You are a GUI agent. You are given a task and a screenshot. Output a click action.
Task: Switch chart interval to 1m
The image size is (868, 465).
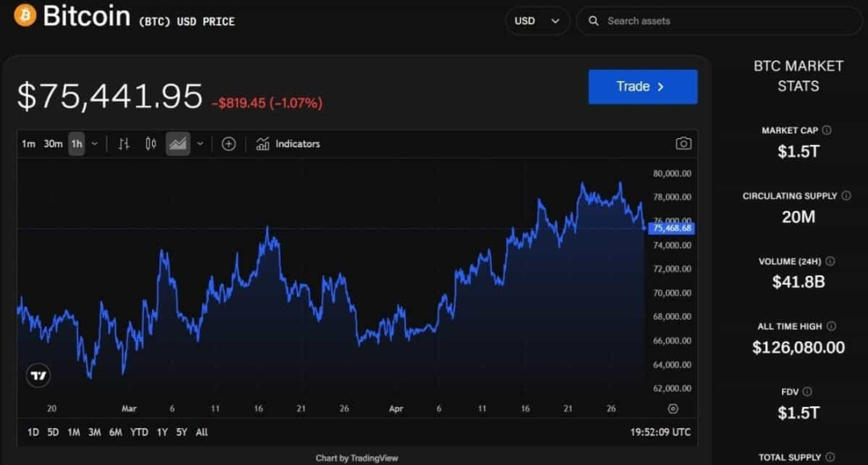[28, 144]
